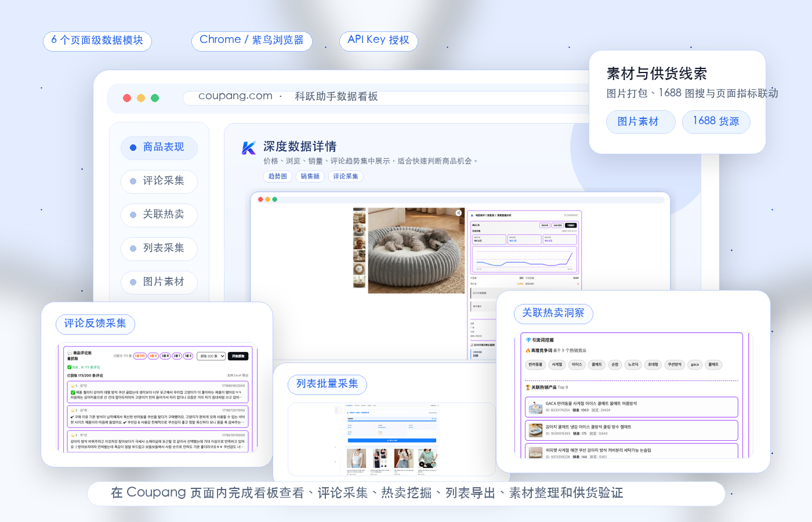Click the 列表批量采集 card title pill
This screenshot has height=522, width=812.
(x=328, y=385)
